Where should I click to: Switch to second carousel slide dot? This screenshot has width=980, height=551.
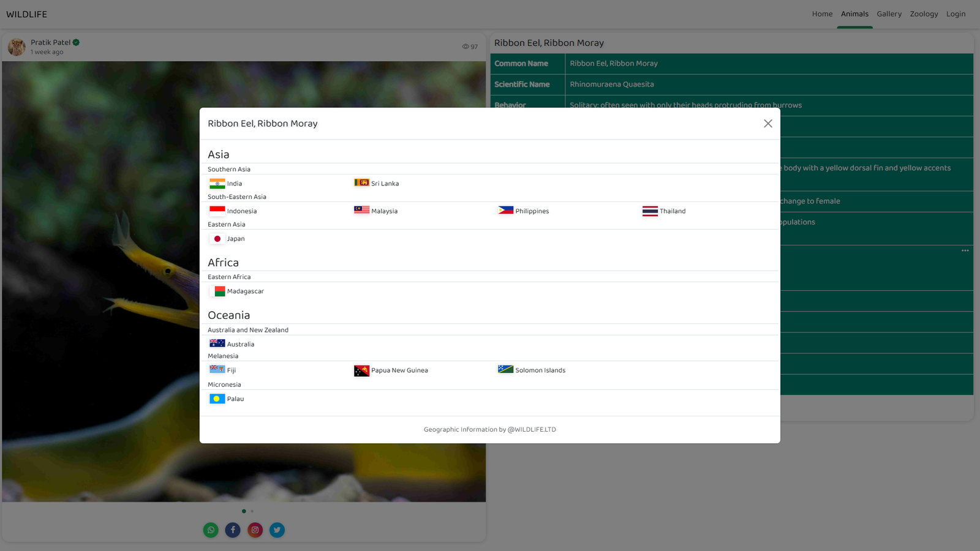252,511
